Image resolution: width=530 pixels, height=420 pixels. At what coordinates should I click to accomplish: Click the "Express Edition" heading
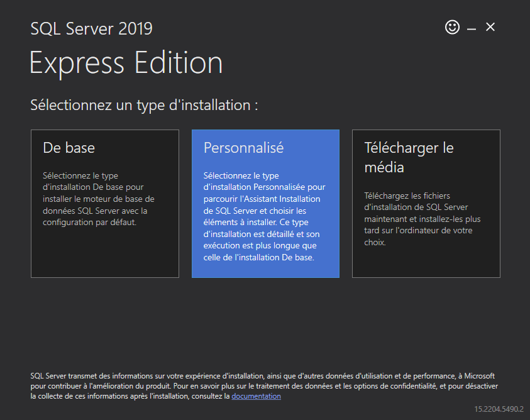pos(126,63)
